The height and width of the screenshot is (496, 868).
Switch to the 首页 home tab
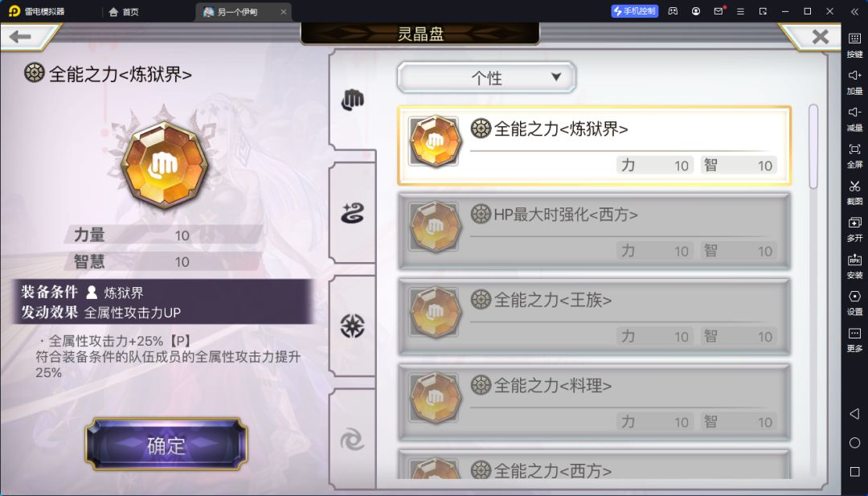124,11
